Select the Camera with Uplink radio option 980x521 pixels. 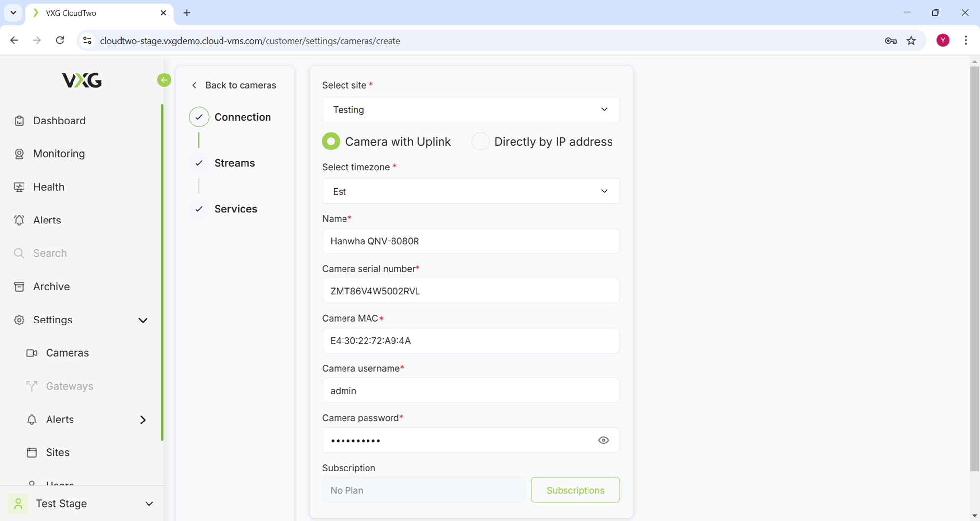tap(331, 142)
